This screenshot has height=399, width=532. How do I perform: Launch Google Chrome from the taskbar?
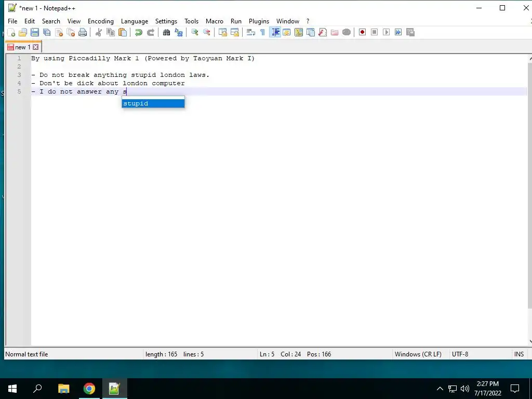pyautogui.click(x=89, y=389)
